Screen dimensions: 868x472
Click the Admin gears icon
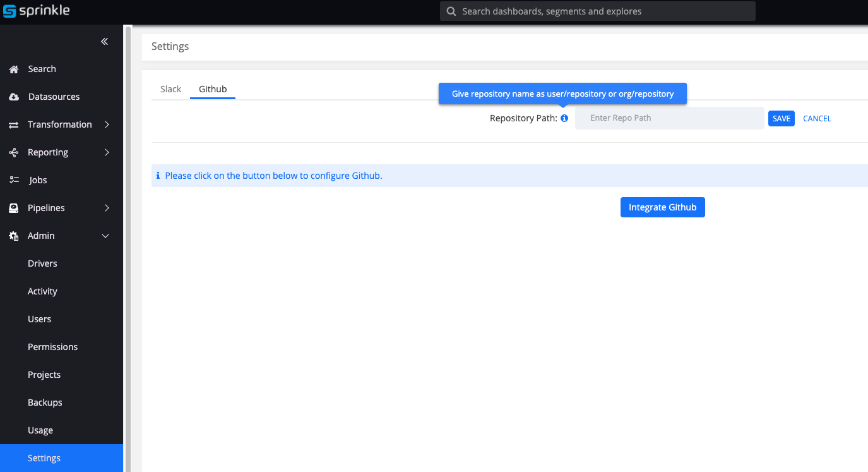coord(13,236)
